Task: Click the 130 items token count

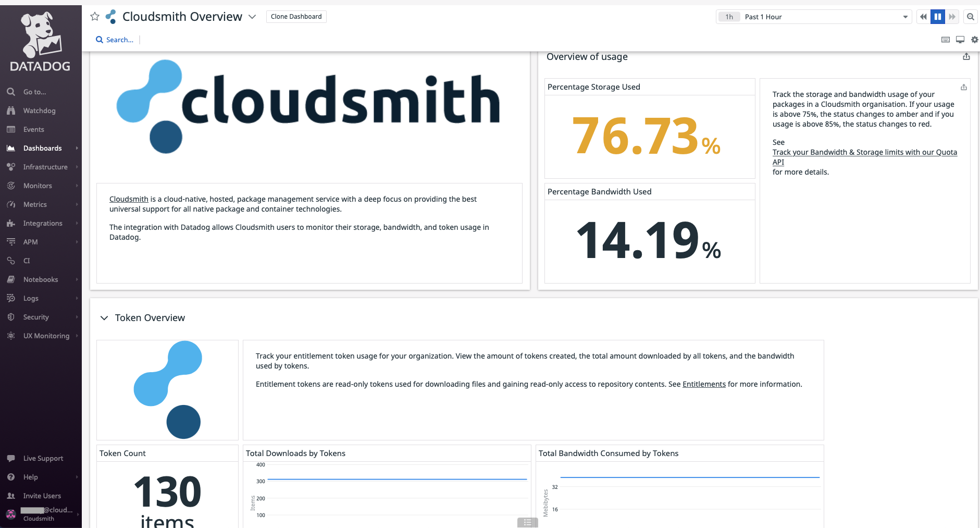Action: click(167, 500)
